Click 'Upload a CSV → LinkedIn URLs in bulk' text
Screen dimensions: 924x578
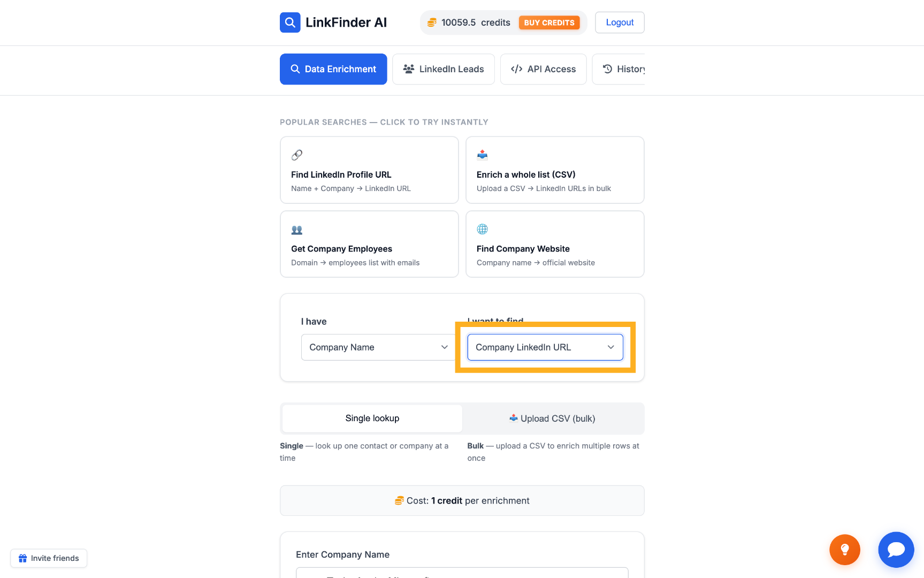544,188
